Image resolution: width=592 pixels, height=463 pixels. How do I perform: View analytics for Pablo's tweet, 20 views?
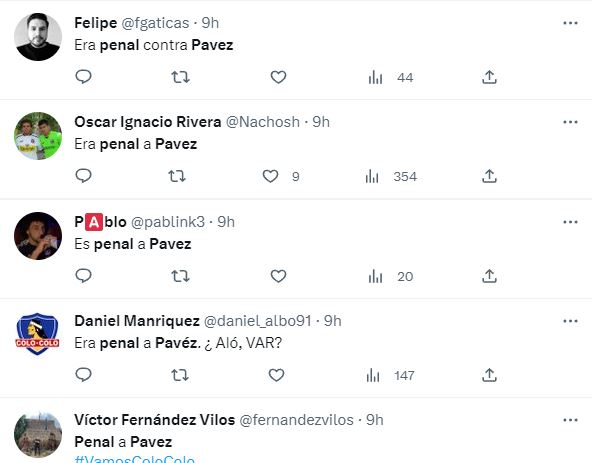(391, 276)
